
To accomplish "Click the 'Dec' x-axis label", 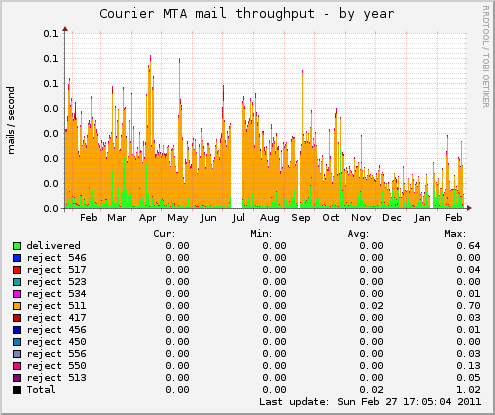I will click(x=392, y=218).
